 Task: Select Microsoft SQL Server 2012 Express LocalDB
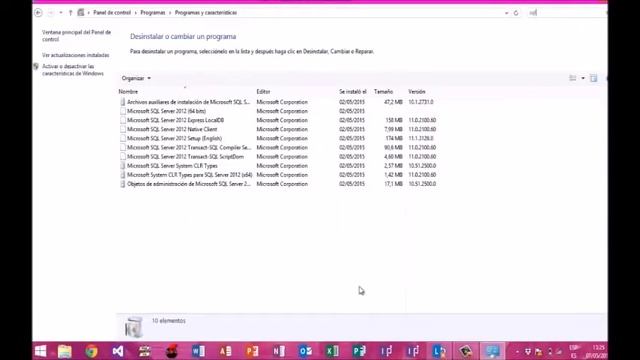tap(278, 120)
